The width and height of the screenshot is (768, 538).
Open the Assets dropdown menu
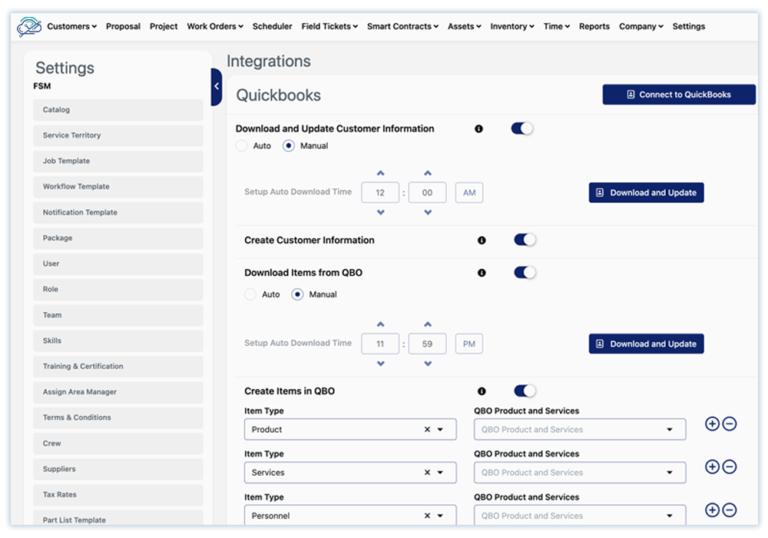point(464,26)
